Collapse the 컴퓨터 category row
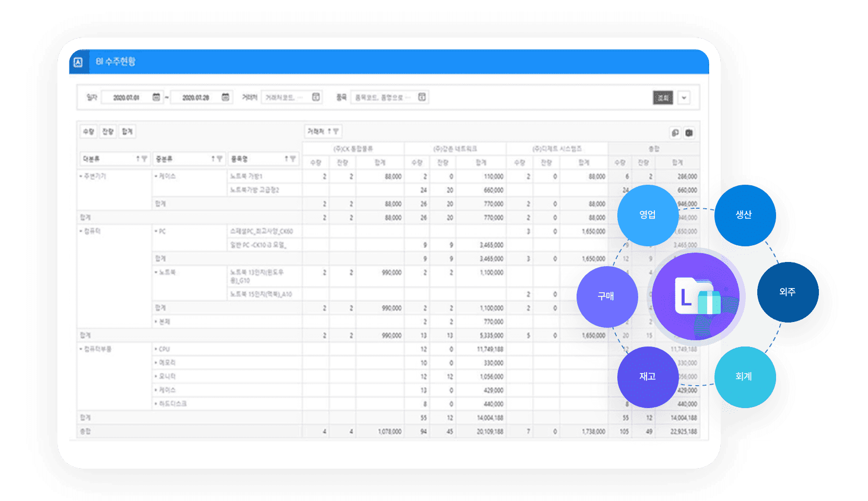 click(x=81, y=231)
